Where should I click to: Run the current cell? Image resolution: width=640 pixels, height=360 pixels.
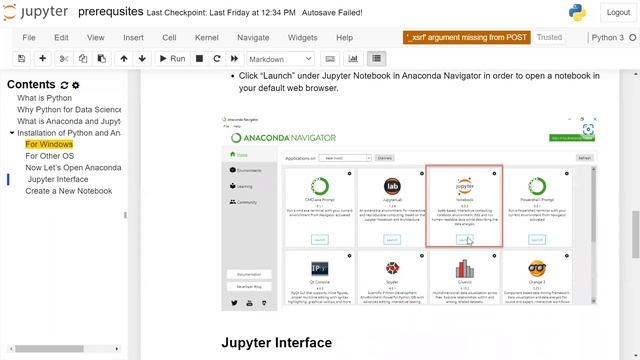172,59
